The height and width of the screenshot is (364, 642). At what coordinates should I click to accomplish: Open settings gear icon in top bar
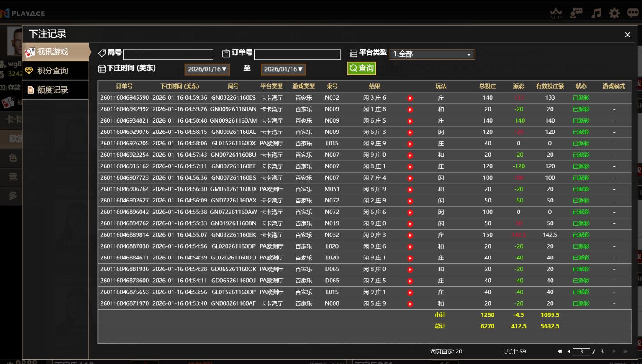coord(614,13)
